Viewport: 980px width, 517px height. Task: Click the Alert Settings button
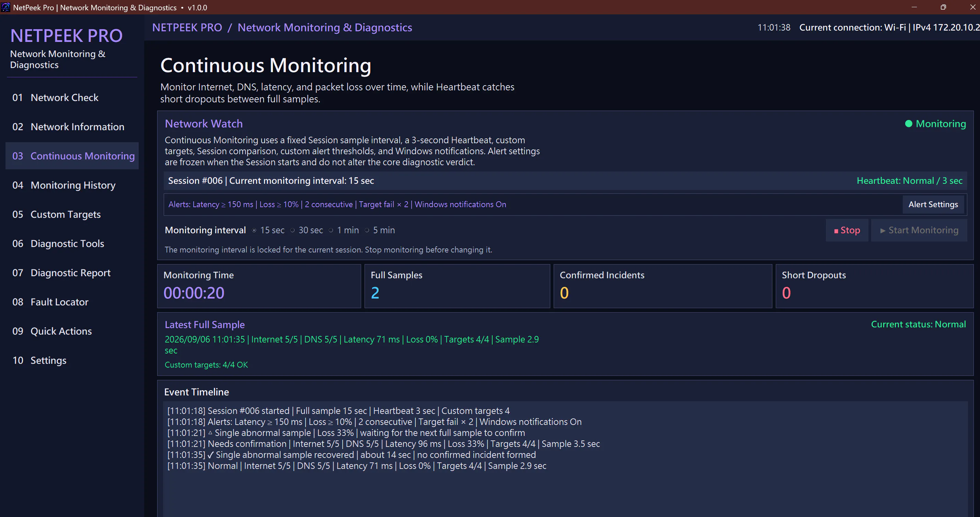[933, 204]
